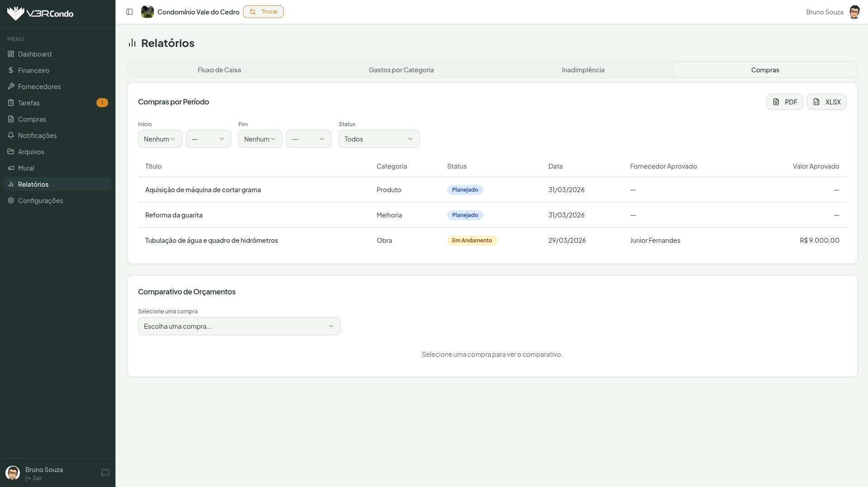Open the chat bubble icon near Sair
Viewport: 868px width, 487px height.
point(105,473)
